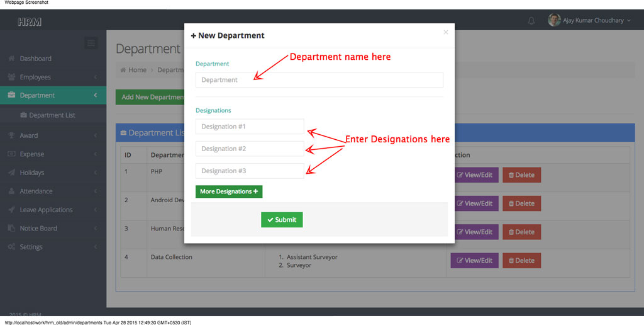Click the Employees group icon in sidebar
Screen dimensions: 644x325
[x=12, y=77]
